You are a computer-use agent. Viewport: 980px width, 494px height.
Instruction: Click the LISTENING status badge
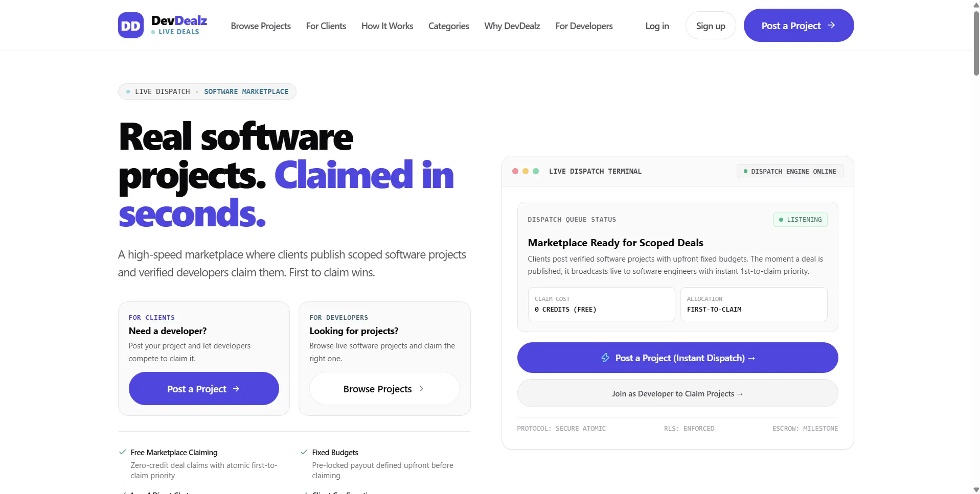click(x=800, y=220)
